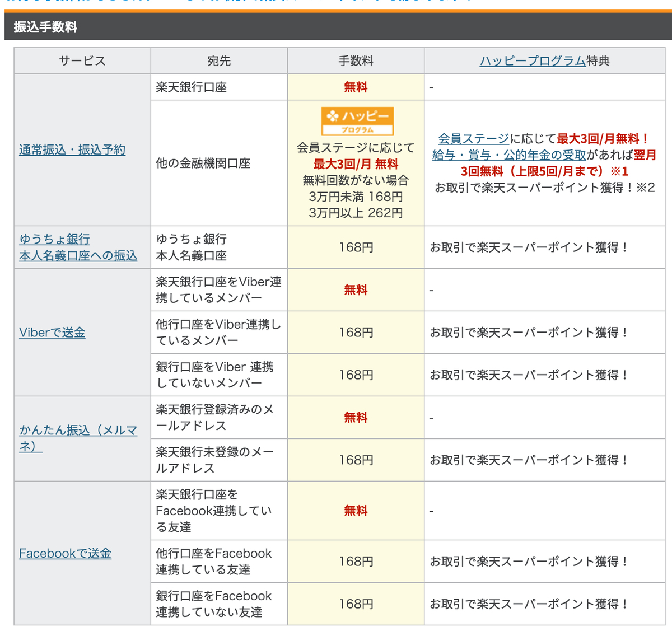Click お取引で楽天スーパーポイント獲得！※2 text

(x=544, y=188)
